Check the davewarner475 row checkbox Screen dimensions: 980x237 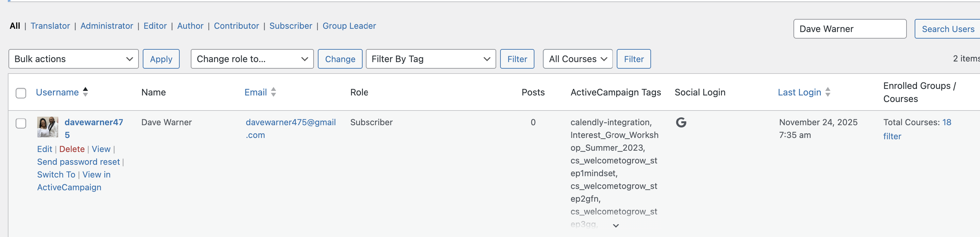click(21, 123)
